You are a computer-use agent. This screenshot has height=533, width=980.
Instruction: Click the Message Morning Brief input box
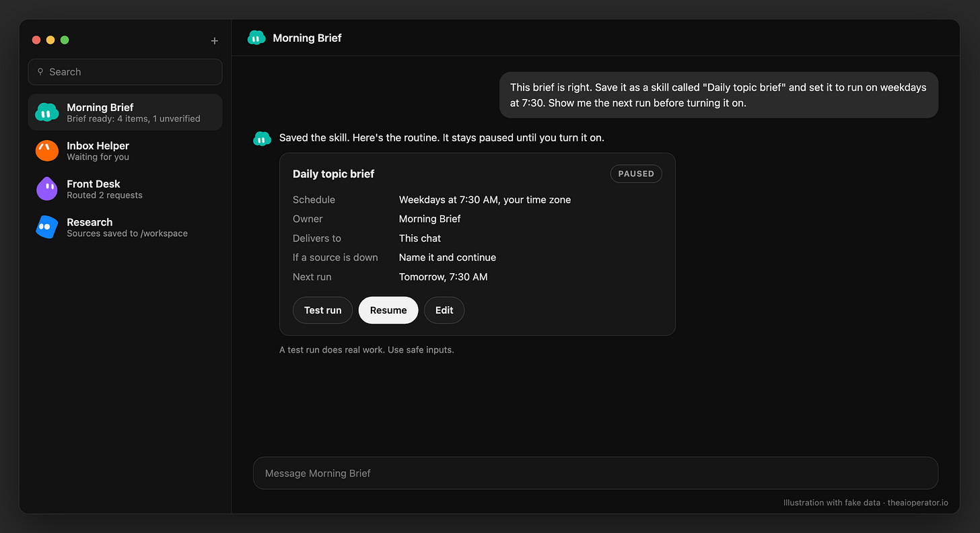(596, 473)
